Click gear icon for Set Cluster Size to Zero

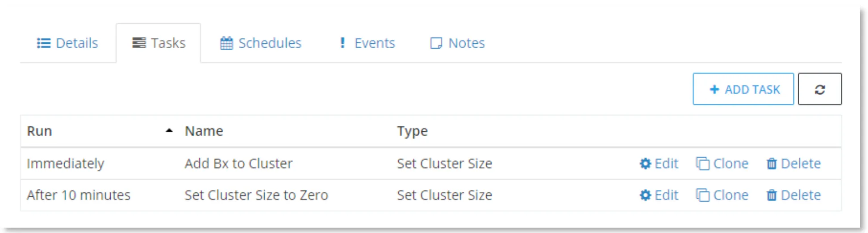[x=645, y=196]
